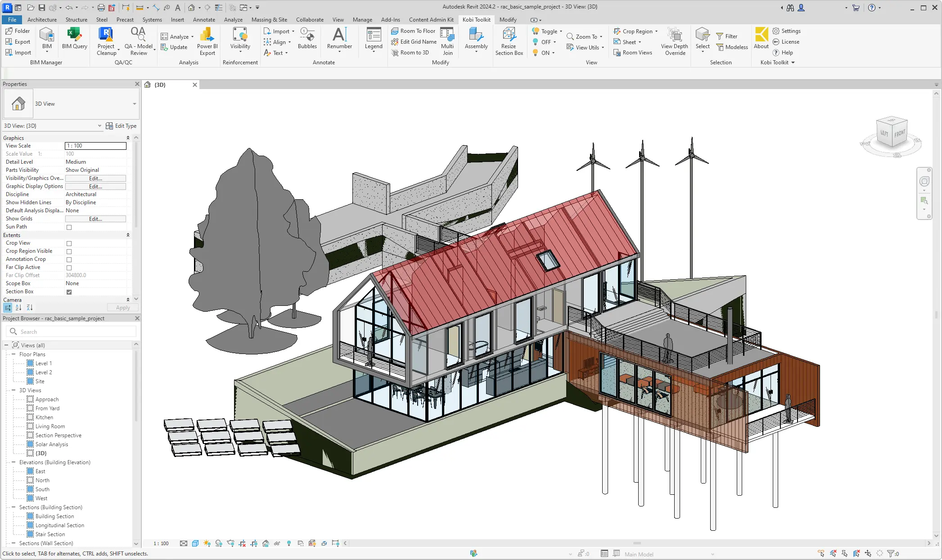Click the Resize Section Box tool
This screenshot has width=942, height=560.
tap(509, 41)
